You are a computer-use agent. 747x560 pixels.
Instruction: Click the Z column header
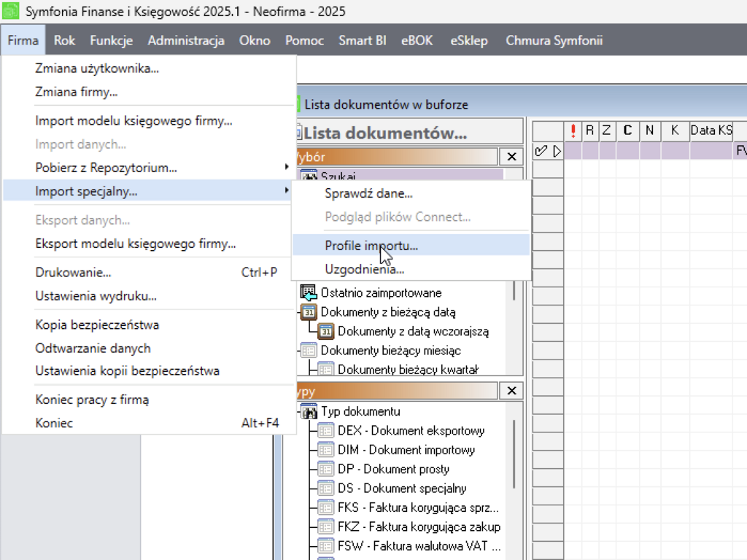(606, 131)
